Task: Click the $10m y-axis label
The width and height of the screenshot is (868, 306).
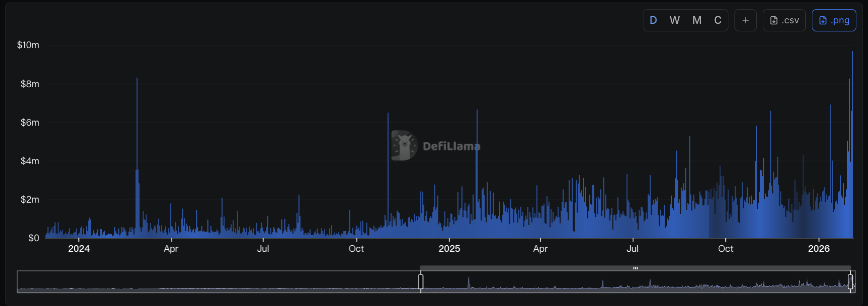Action: tap(28, 45)
